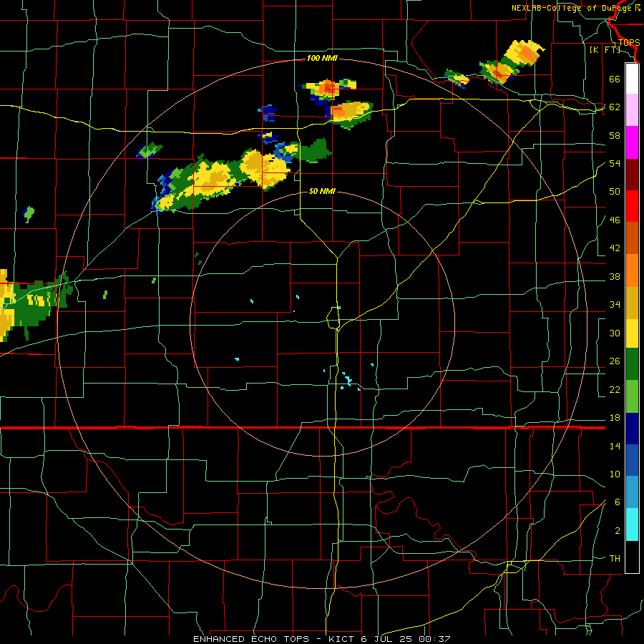Select the bright red legend swatch
Viewport: 644px width, 644px height.
pyautogui.click(x=632, y=206)
